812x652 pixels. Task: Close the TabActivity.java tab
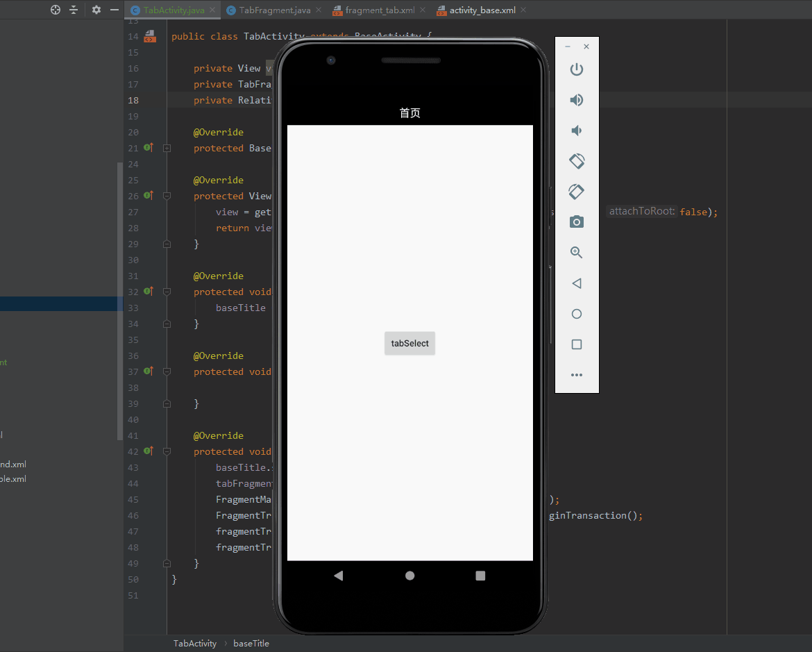(212, 10)
